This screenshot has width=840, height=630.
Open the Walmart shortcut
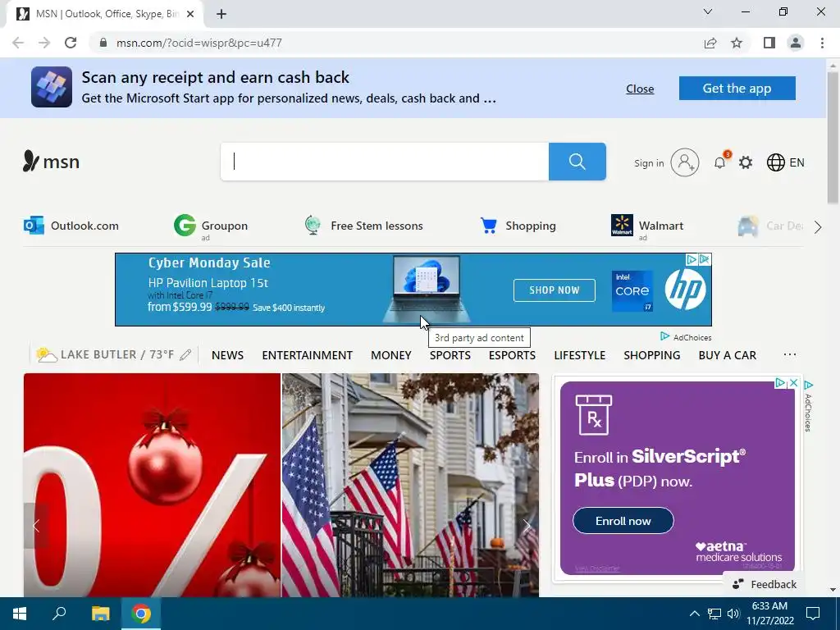click(x=646, y=226)
